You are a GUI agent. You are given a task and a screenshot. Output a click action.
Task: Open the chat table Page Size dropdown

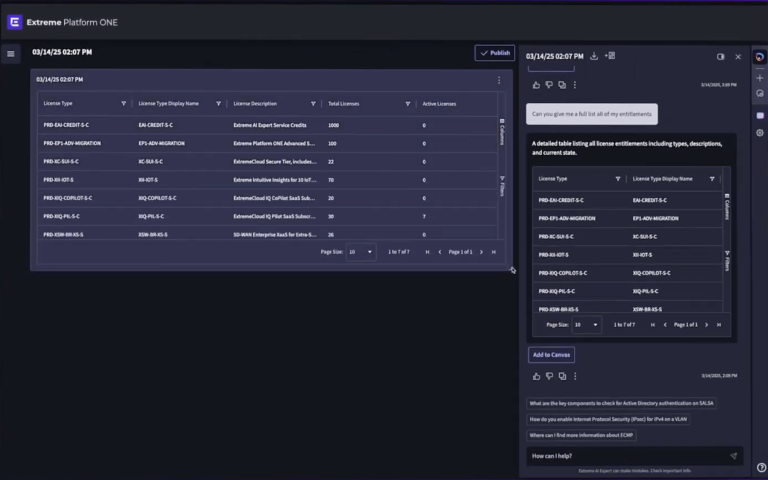click(x=586, y=325)
